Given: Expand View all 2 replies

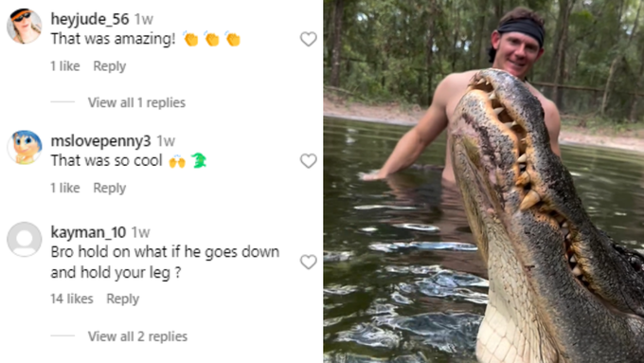Looking at the screenshot, I should tap(137, 336).
